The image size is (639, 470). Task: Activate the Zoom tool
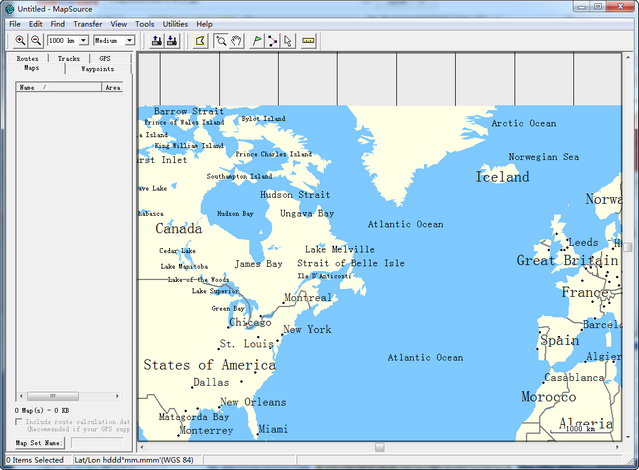221,41
